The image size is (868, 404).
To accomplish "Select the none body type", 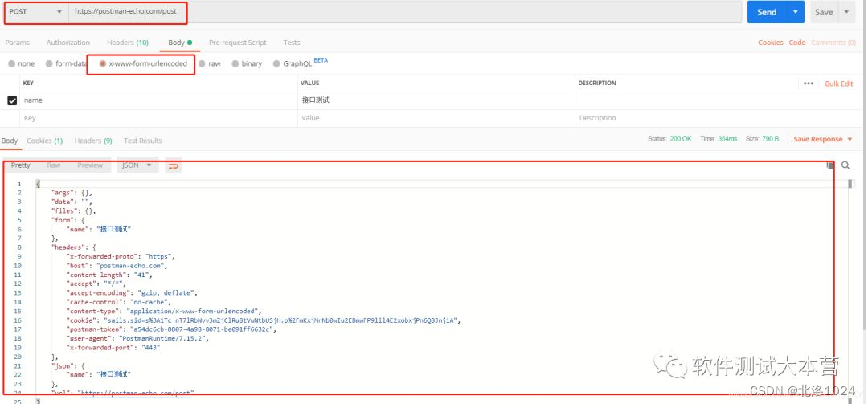I will tap(21, 63).
